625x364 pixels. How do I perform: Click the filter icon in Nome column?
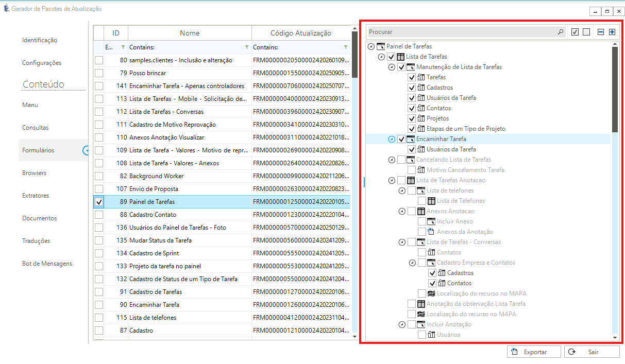[246, 47]
